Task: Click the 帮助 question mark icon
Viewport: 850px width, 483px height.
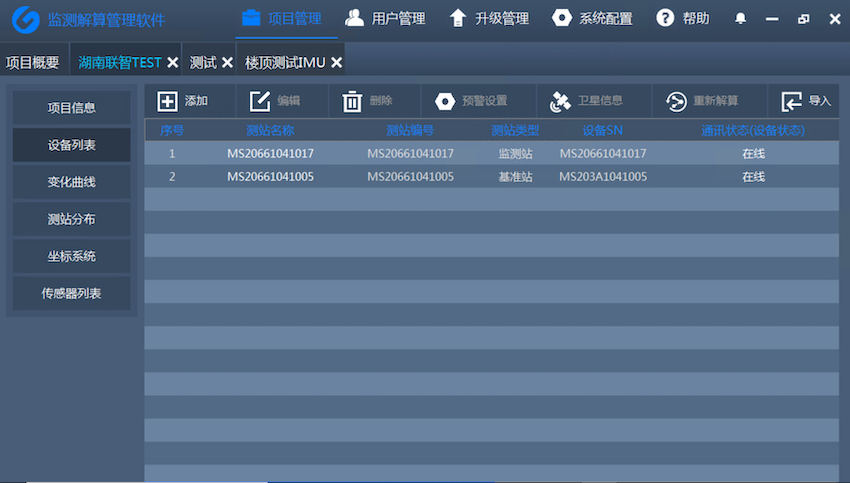Action: (665, 18)
